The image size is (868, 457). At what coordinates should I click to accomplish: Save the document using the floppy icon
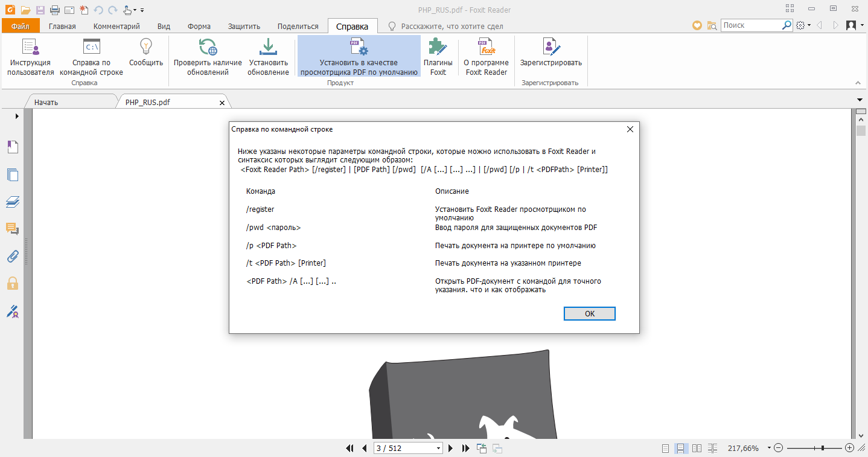coord(40,10)
